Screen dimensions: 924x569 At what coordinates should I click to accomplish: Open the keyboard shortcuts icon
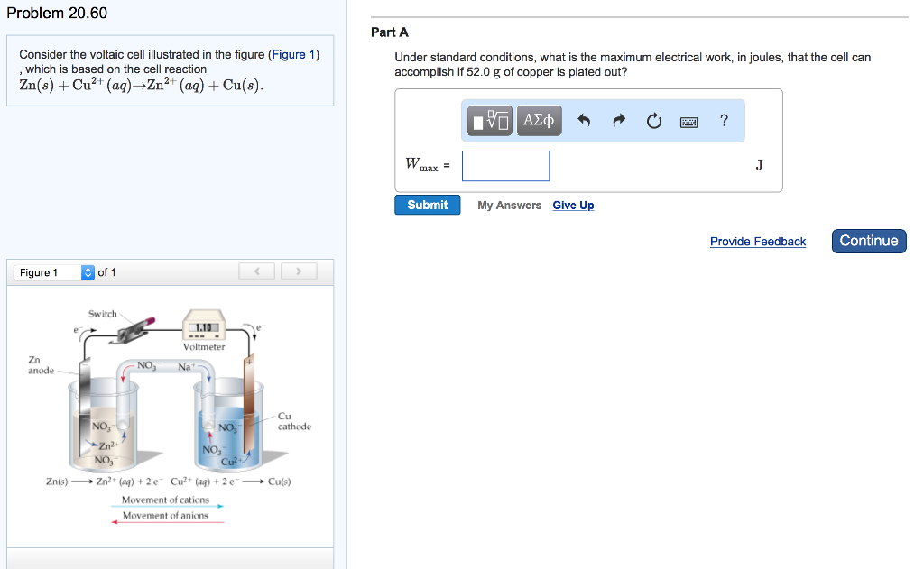pos(688,122)
